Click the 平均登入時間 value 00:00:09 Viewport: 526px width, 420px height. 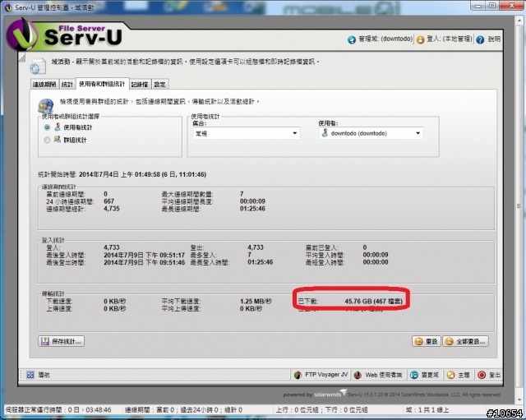[x=376, y=255]
